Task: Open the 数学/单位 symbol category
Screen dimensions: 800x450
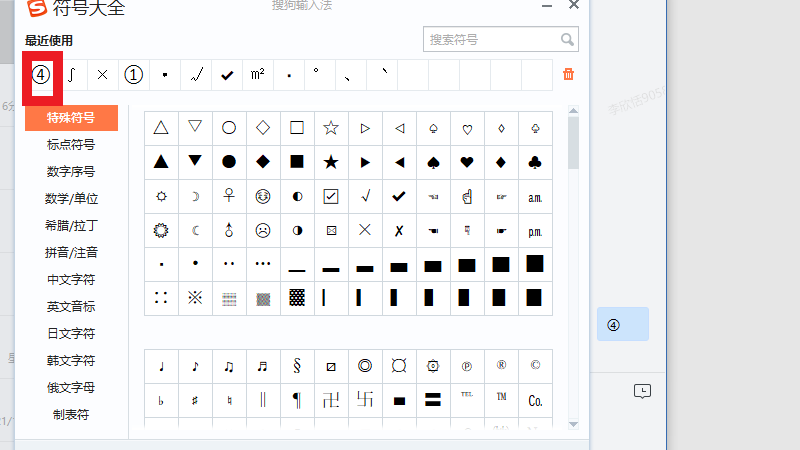Action: point(71,198)
